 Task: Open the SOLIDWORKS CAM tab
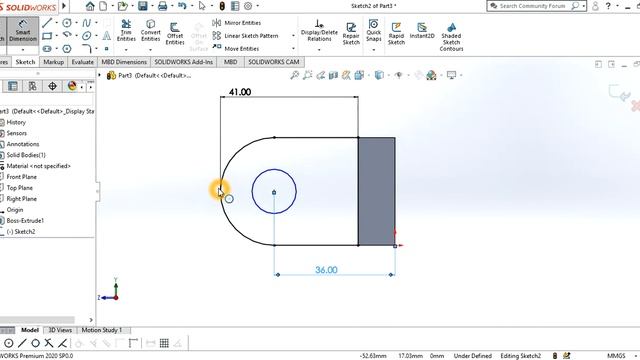click(x=274, y=62)
